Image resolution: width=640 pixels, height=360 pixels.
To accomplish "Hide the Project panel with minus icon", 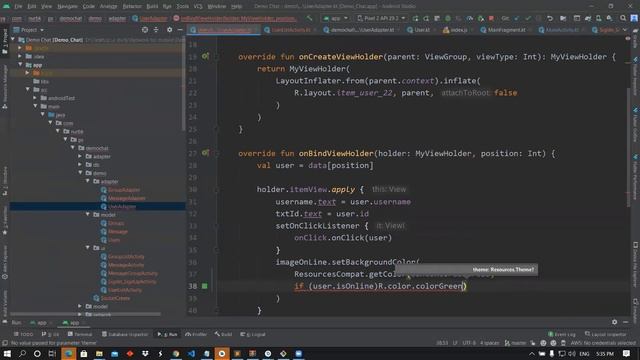I will tap(180, 30).
